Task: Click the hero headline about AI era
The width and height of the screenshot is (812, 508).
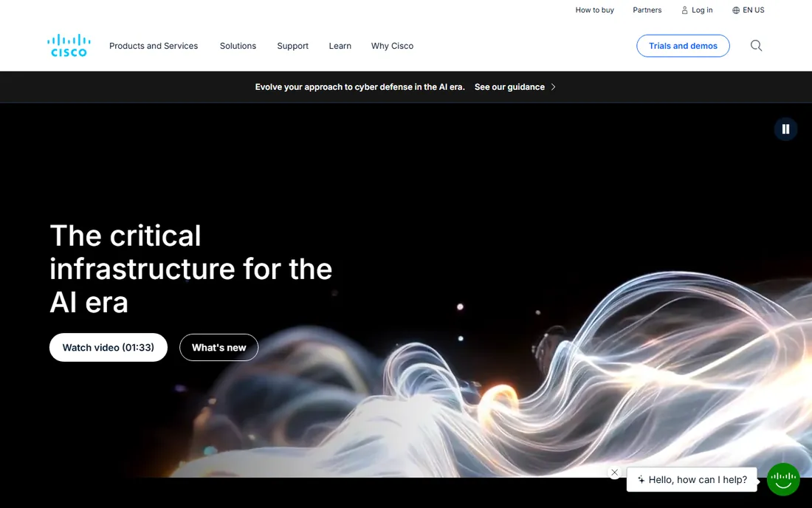Action: pyautogui.click(x=190, y=269)
